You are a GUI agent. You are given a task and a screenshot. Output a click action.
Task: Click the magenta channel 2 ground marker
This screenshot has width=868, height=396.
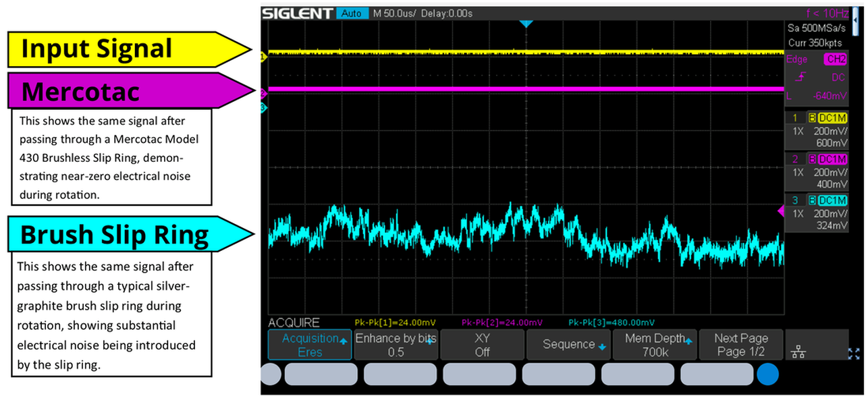pyautogui.click(x=263, y=93)
